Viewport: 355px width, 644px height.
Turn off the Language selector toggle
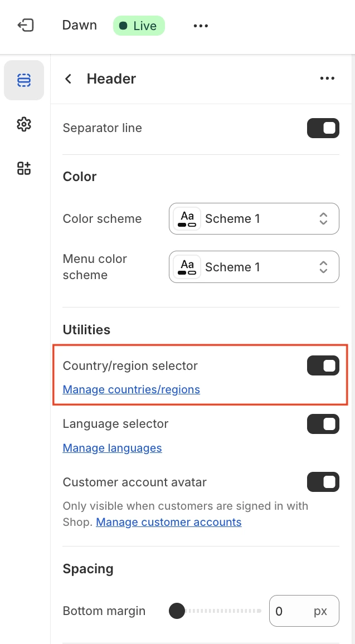click(x=323, y=424)
